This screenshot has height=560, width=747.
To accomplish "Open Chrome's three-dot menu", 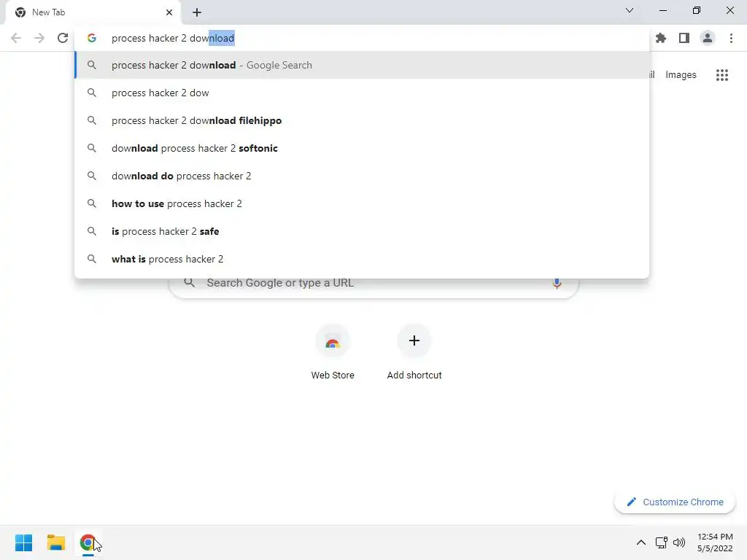I will 731,38.
